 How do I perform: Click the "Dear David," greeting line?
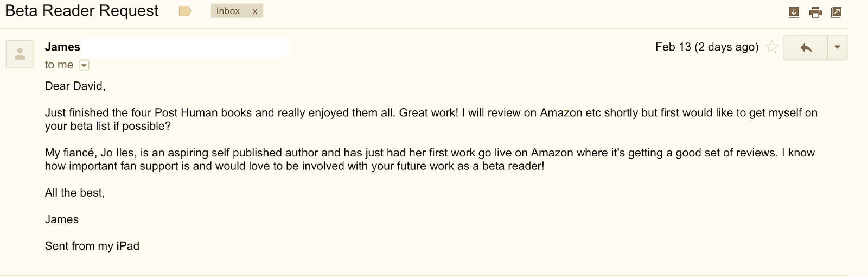point(75,86)
